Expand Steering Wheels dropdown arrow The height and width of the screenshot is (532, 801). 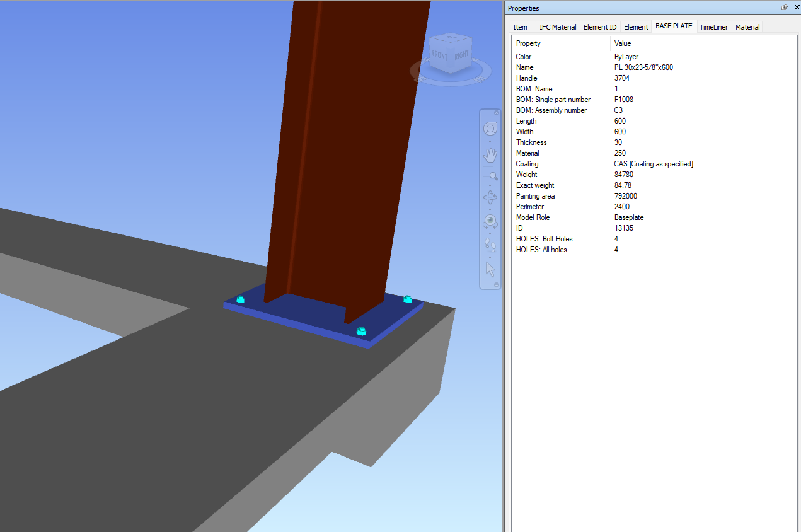pos(490,141)
